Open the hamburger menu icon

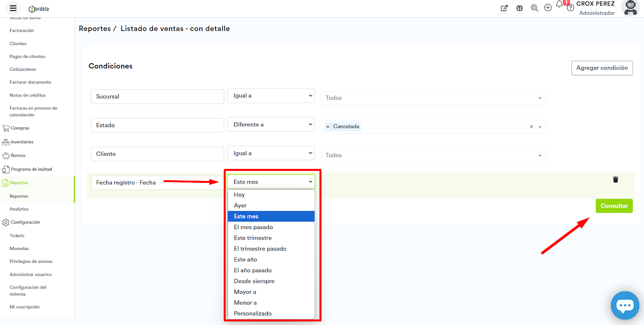click(x=13, y=8)
